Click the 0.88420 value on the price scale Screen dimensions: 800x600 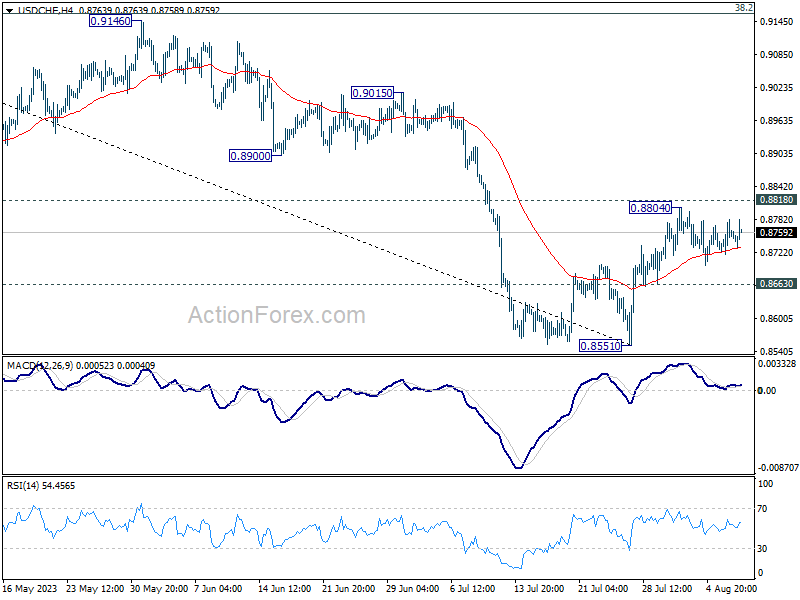click(x=777, y=187)
